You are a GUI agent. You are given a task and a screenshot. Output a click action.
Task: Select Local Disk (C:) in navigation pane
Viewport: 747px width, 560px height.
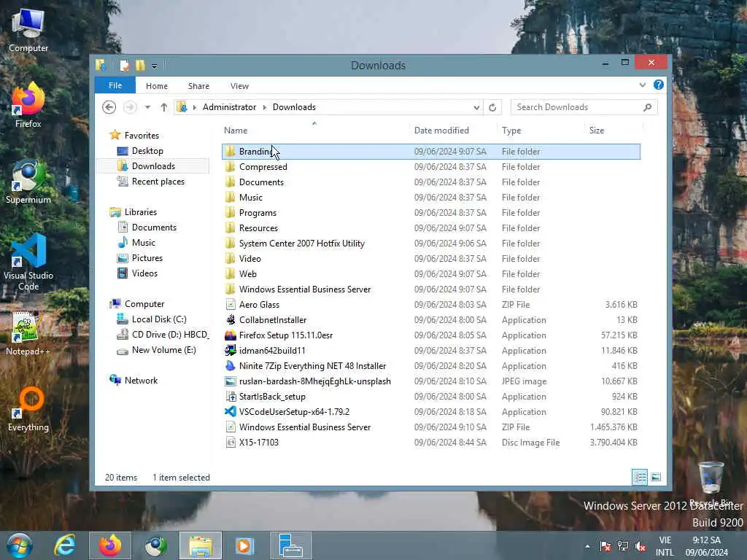[158, 319]
